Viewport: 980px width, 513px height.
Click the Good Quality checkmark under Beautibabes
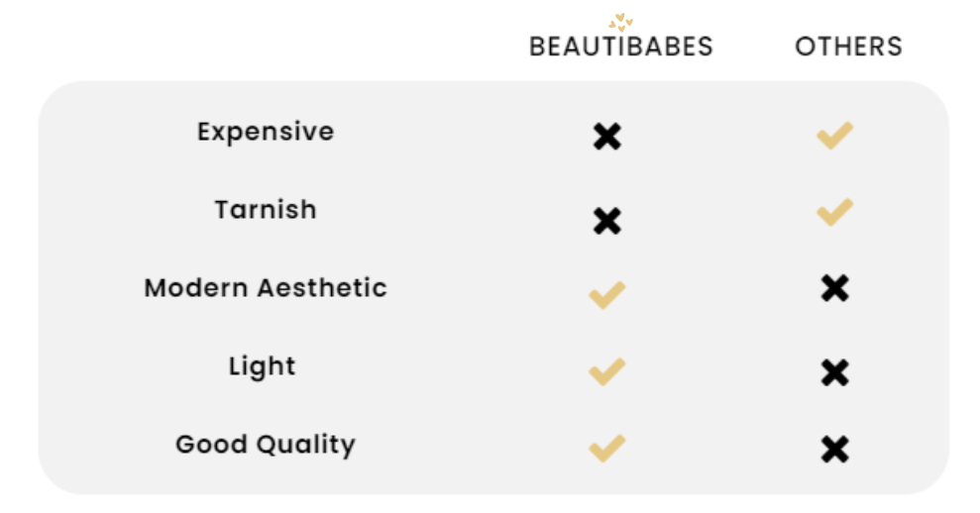(606, 449)
